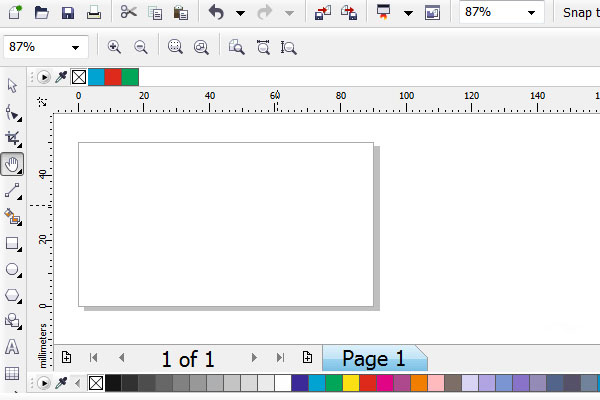The height and width of the screenshot is (400, 600).
Task: Open the zoom toolbar 87% dropdown
Action: pyautogui.click(x=75, y=47)
